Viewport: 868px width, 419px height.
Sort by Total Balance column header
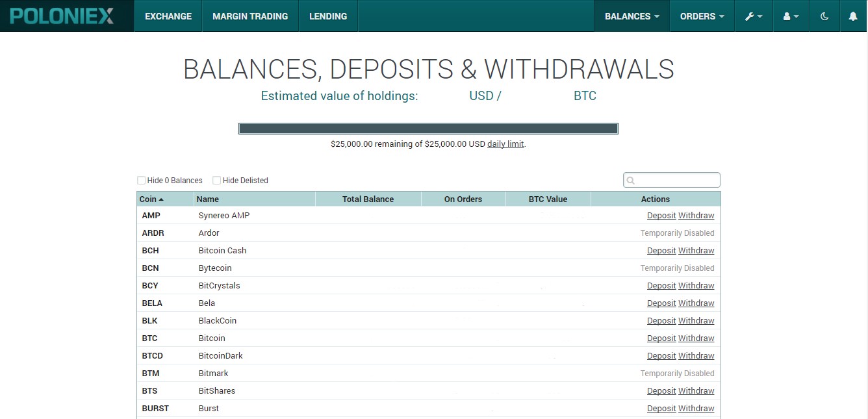coord(368,199)
